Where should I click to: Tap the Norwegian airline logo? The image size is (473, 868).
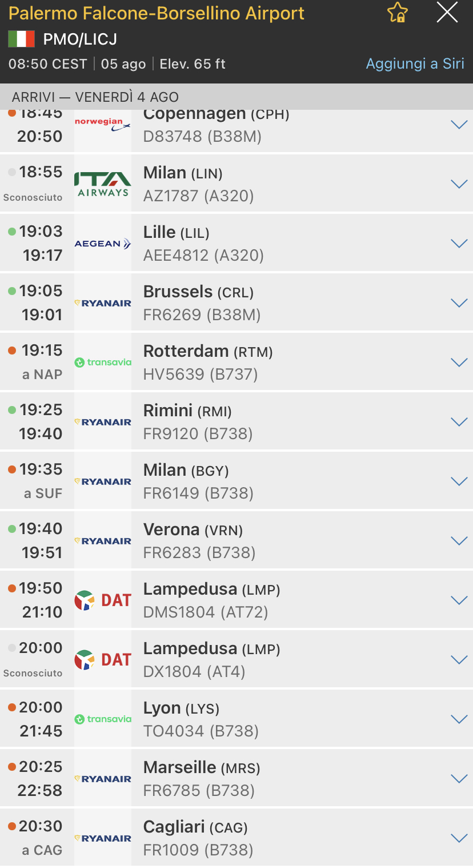103,124
